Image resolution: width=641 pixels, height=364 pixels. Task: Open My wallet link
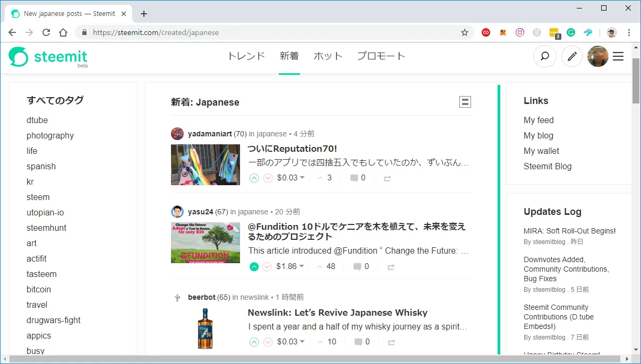pyautogui.click(x=541, y=151)
